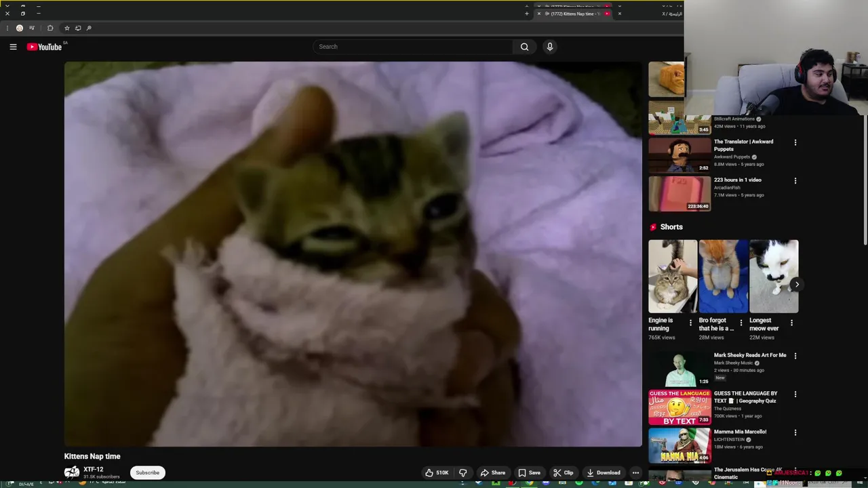The height and width of the screenshot is (488, 868).
Task: Open options for Engine is running short
Action: 690,323
